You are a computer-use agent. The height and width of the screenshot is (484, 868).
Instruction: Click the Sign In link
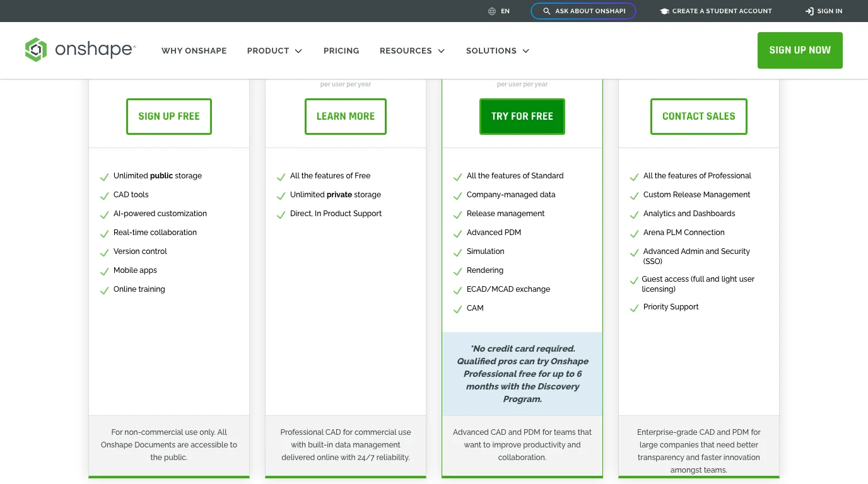click(x=824, y=11)
